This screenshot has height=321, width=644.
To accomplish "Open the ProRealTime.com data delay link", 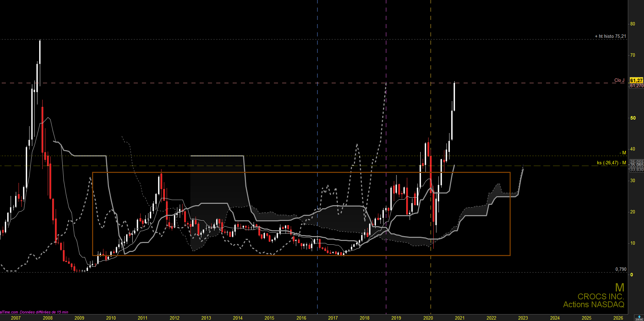I will pos(34,312).
